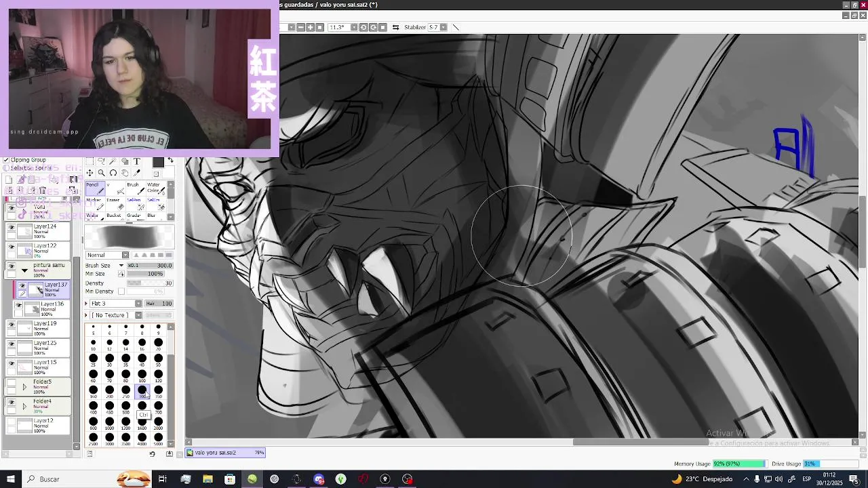Select the magic wand tool

[x=113, y=161]
